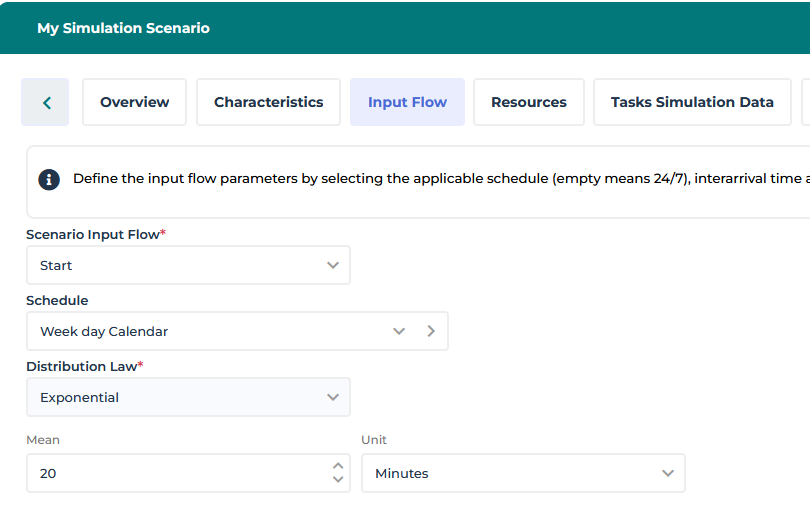The width and height of the screenshot is (810, 522).
Task: Go to the Resources tab
Action: (528, 102)
